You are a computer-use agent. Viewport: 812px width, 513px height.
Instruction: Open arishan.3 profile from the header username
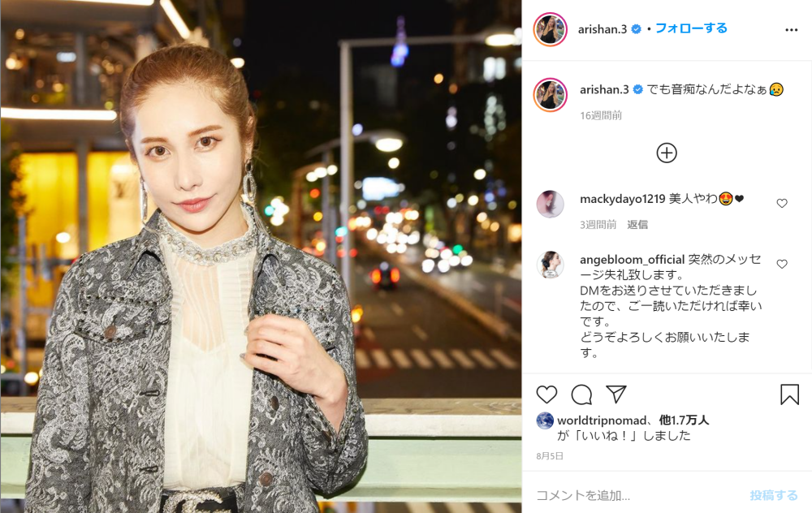tap(603, 29)
